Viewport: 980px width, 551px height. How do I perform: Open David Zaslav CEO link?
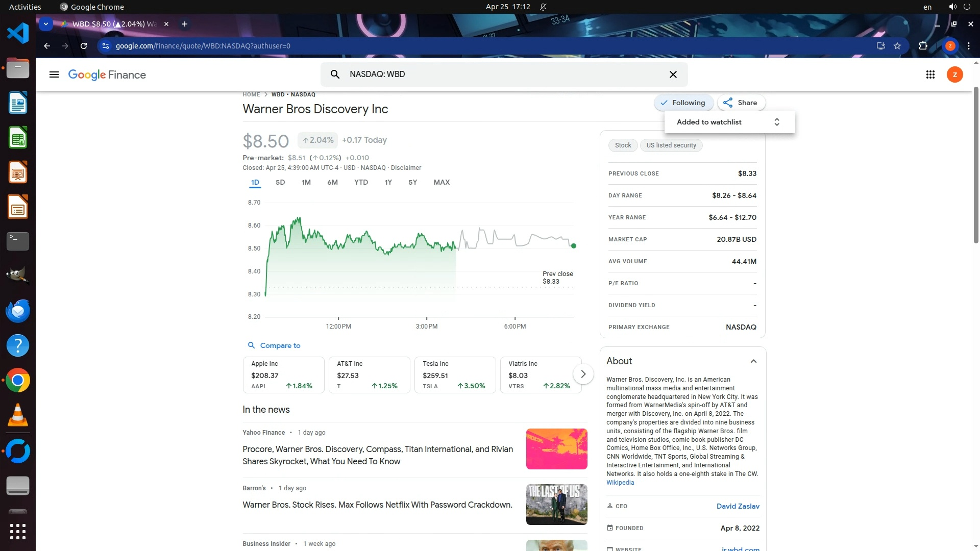coord(738,506)
